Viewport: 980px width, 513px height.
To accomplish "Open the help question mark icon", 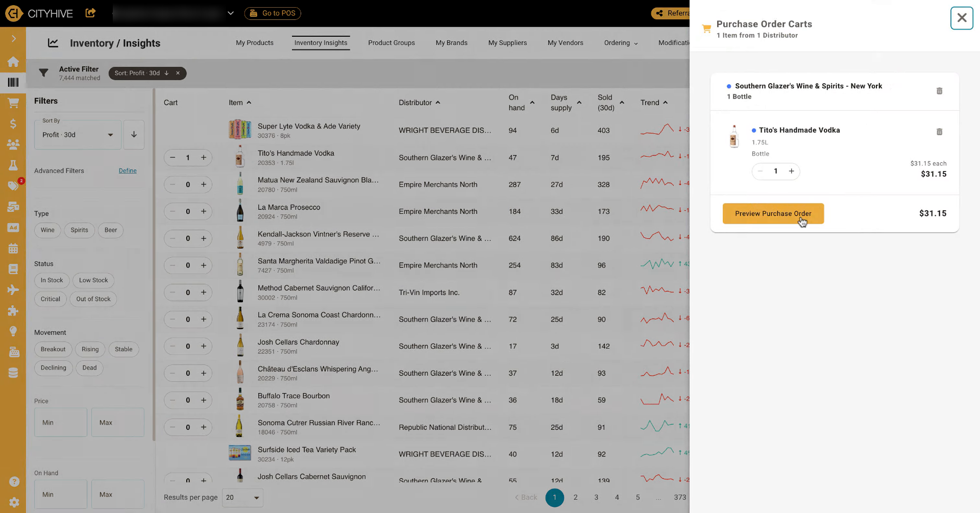I will pos(14,481).
